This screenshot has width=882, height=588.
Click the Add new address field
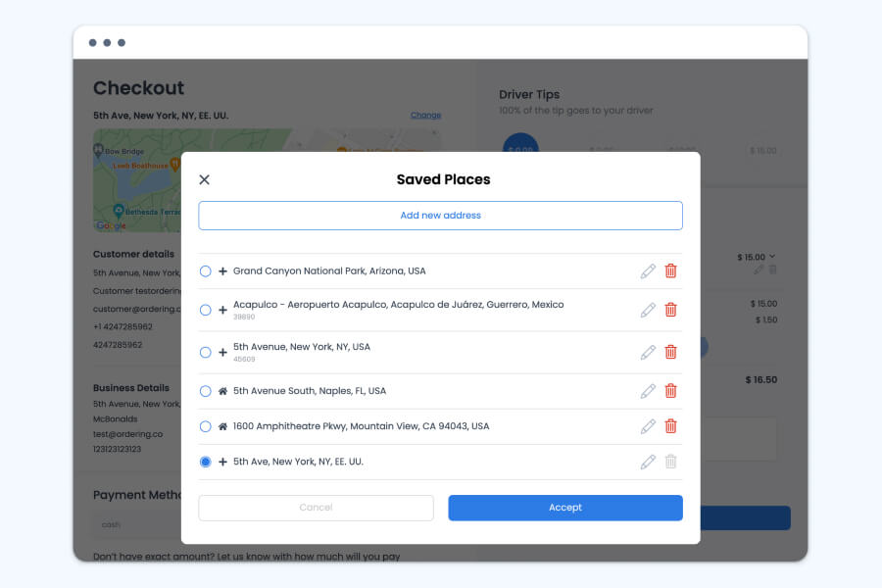[x=440, y=216]
